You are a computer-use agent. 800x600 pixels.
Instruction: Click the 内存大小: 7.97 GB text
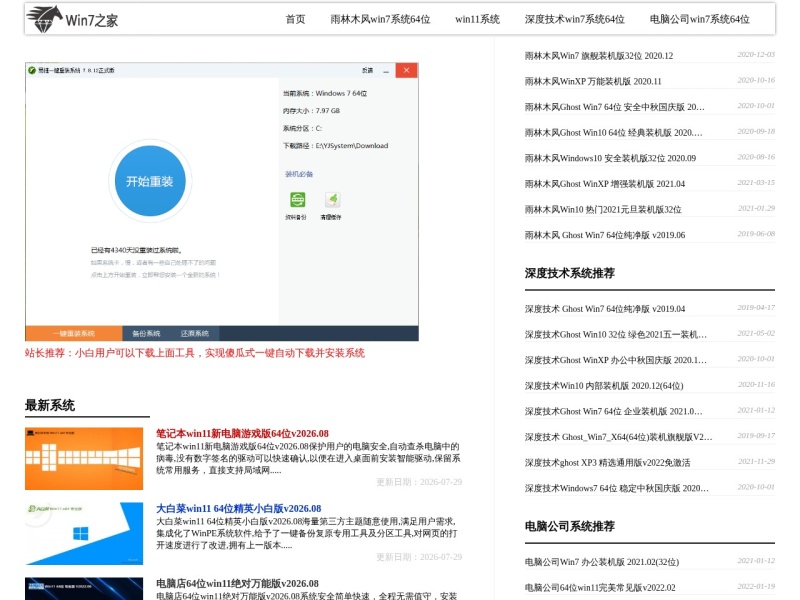click(x=311, y=111)
